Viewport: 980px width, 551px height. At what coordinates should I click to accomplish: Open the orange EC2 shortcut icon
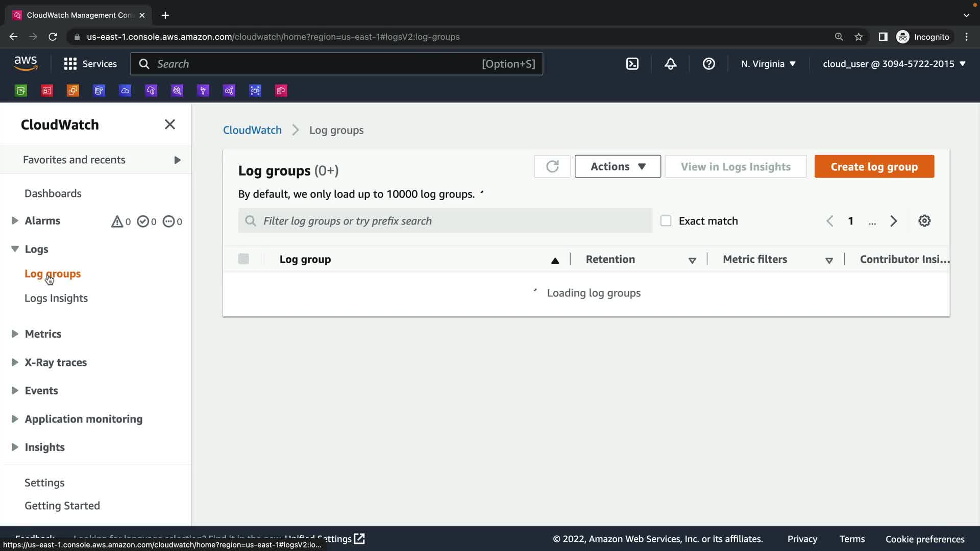73,91
